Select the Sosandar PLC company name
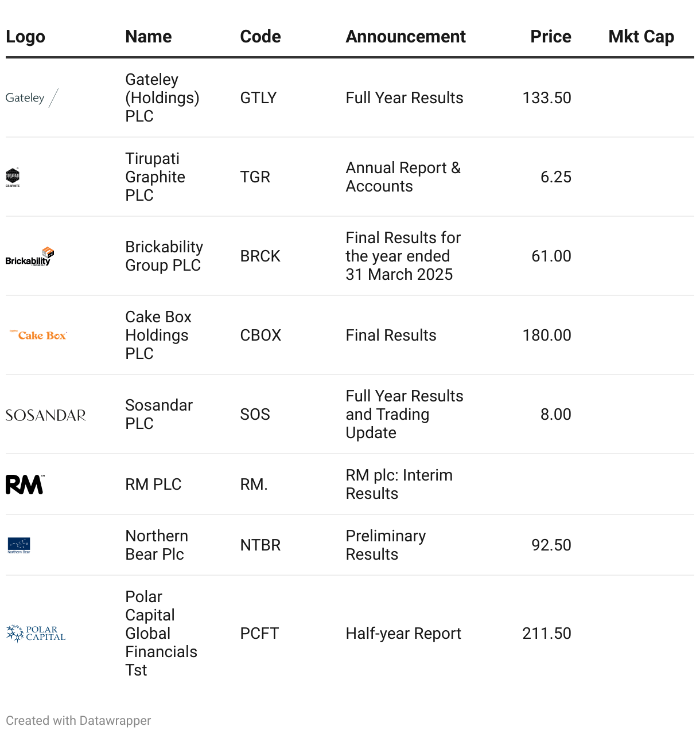 click(x=159, y=415)
